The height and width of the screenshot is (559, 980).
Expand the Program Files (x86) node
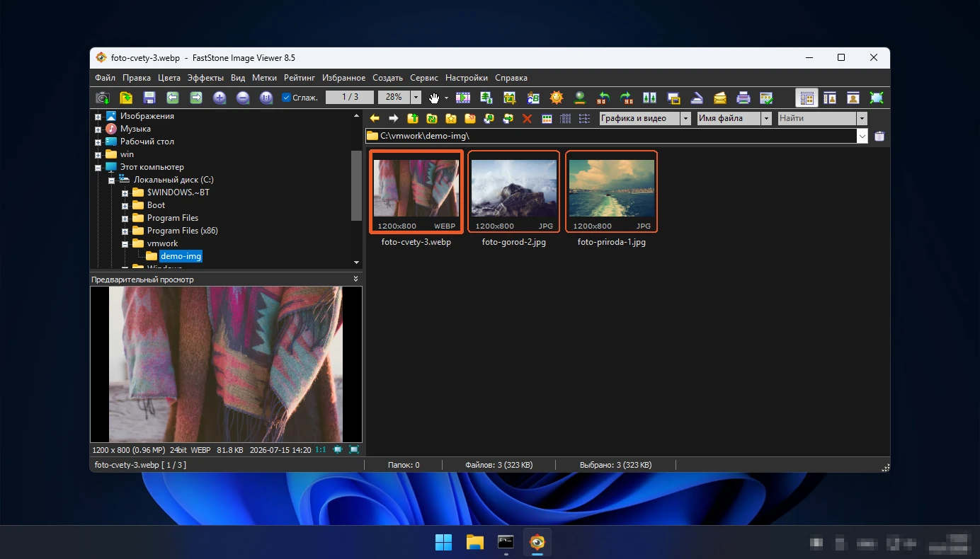[125, 231]
